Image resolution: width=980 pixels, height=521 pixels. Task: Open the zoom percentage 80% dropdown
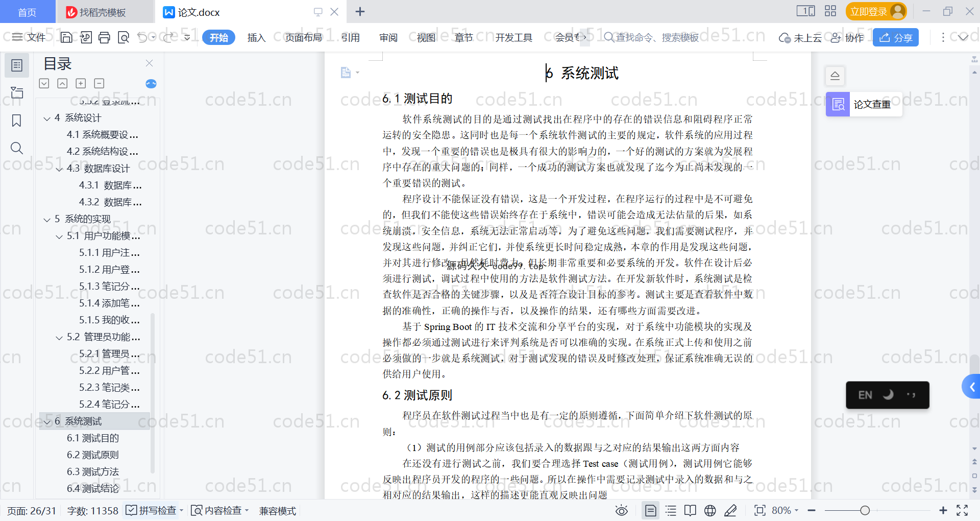tap(785, 510)
